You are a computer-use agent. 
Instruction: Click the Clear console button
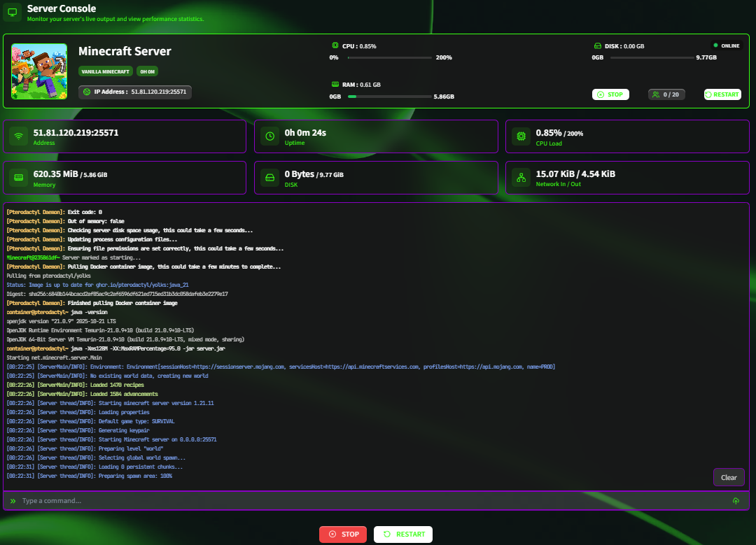tap(729, 477)
